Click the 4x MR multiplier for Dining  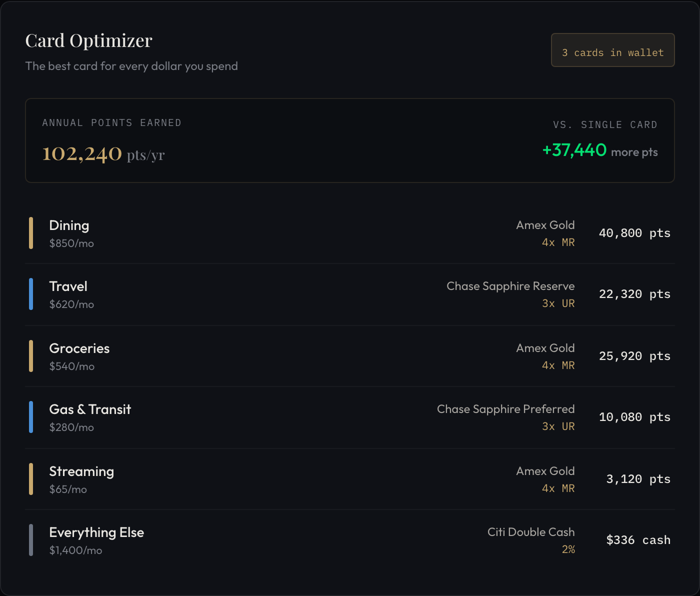[x=558, y=242]
